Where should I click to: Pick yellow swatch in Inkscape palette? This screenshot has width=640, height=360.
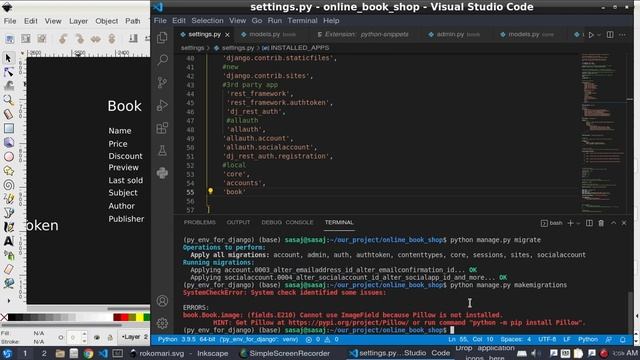[140, 317]
